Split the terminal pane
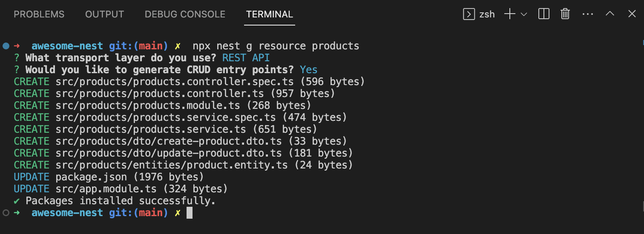644x234 pixels. [x=544, y=14]
